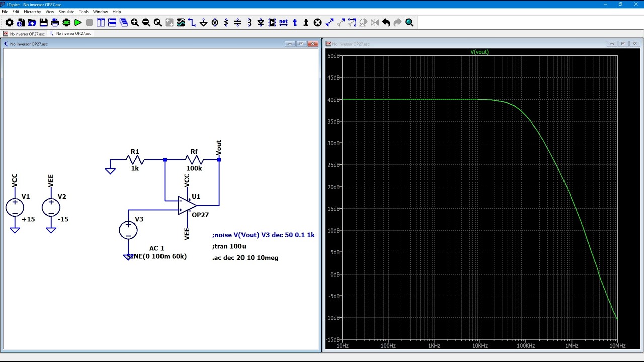The height and width of the screenshot is (362, 644).
Task: Select the .ac dec 20 10 10meg directive
Action: point(246,258)
